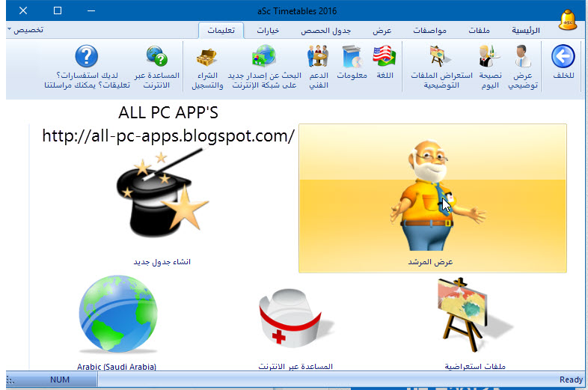Image resolution: width=588 pixels, height=390 pixels.
Task: Check for new version online icon
Action: (265, 58)
